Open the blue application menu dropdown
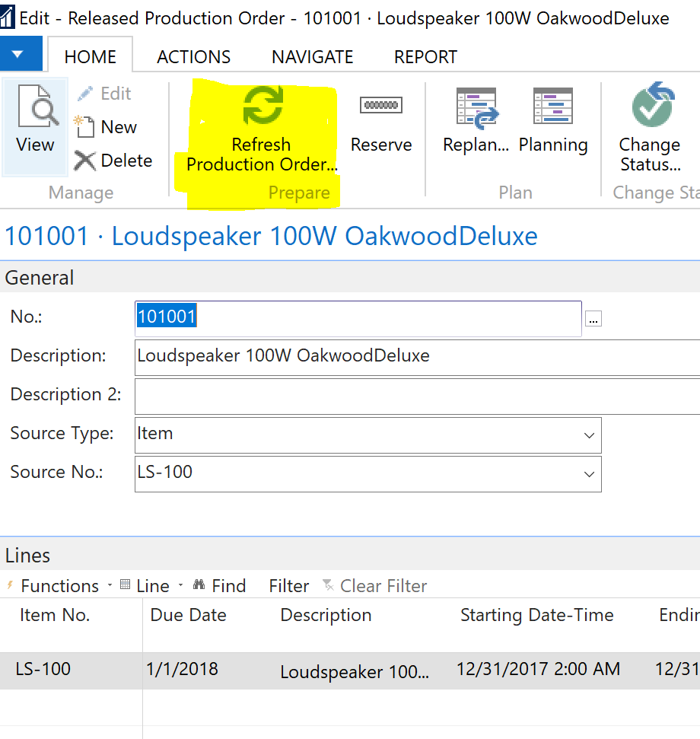700x739 pixels. point(21,54)
